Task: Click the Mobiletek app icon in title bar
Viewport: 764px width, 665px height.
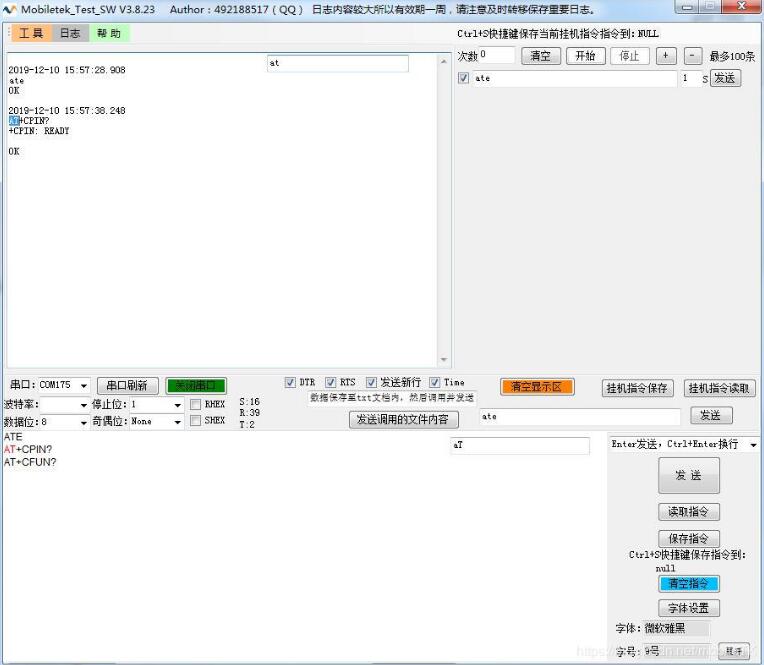Action: [10, 9]
